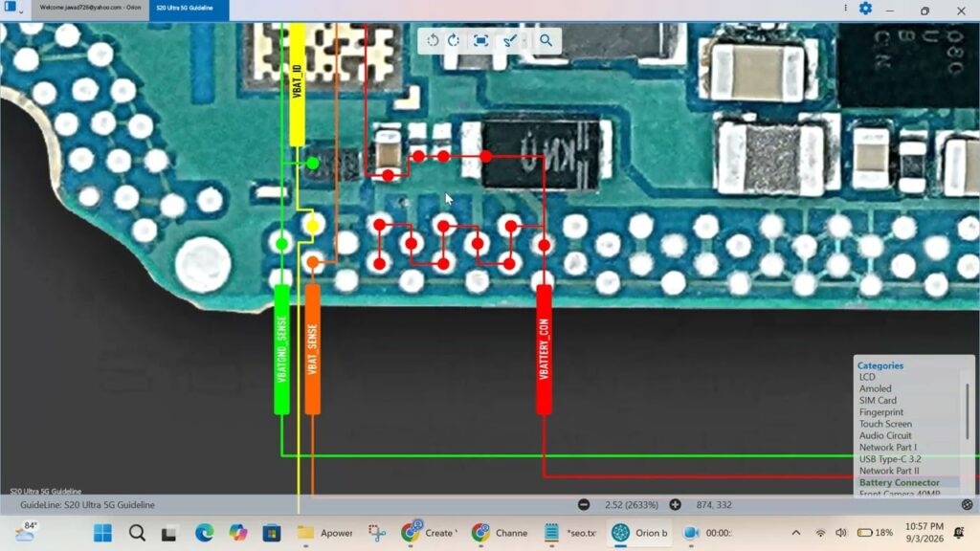Screen dimensions: 980x551
Task: Select the brush drawing tool
Action: point(509,40)
